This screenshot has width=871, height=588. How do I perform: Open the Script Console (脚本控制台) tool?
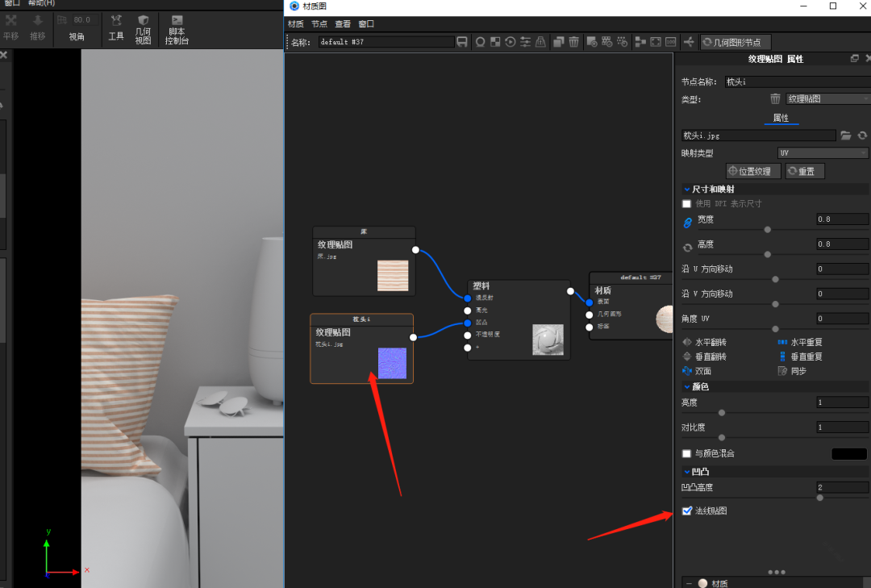click(x=177, y=30)
